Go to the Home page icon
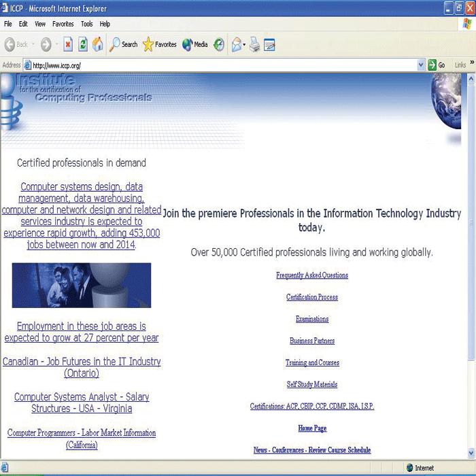Viewport: 476px width, 476px height. (x=98, y=44)
